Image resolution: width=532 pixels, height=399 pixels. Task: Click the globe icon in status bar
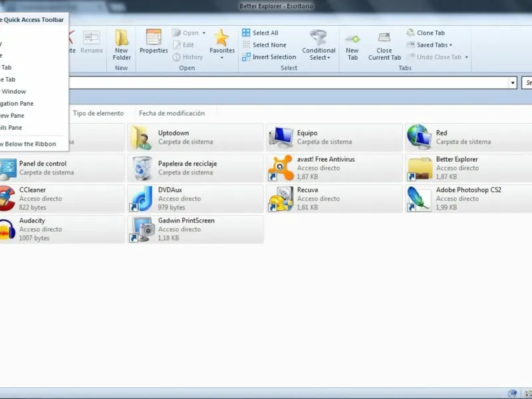point(513,394)
